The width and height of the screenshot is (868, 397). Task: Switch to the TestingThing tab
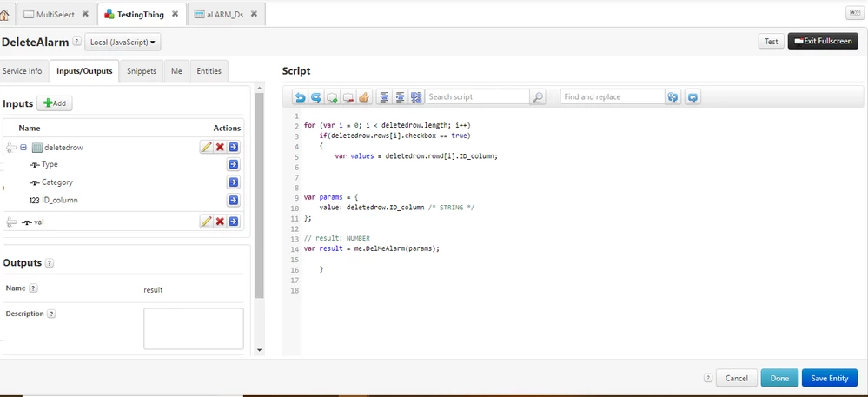point(140,15)
